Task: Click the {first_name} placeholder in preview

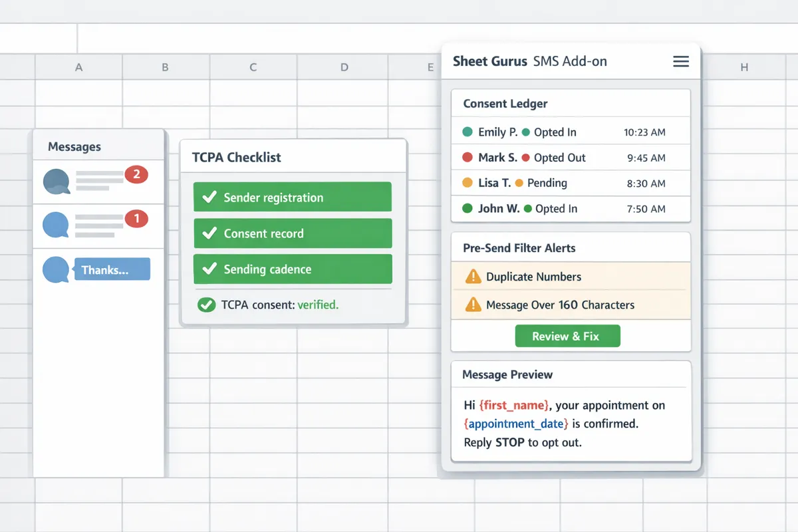Action: pos(514,405)
